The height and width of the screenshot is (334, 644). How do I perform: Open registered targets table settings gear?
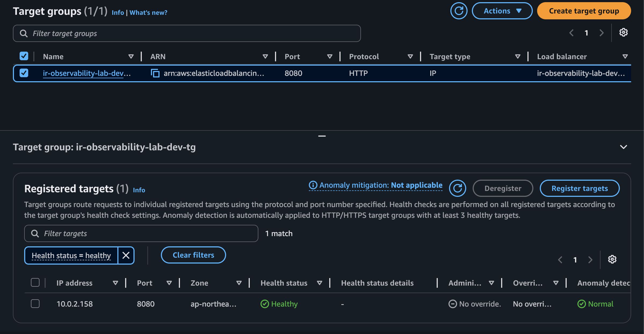612,260
